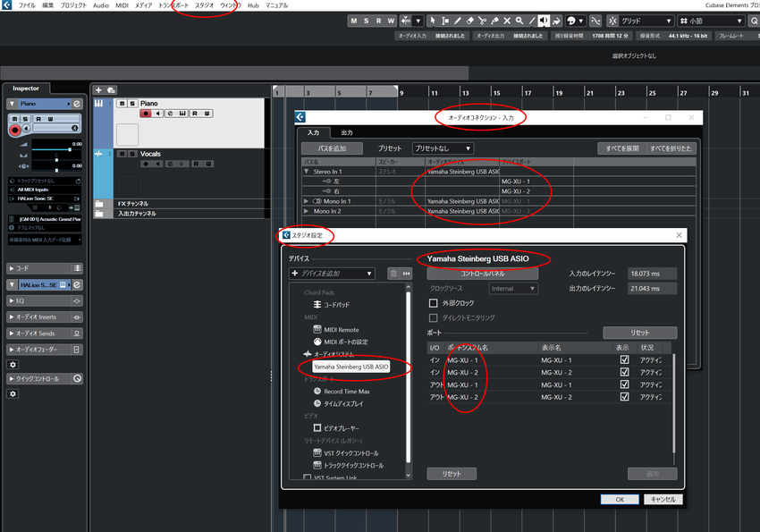Click the Audio Inserts bypass icon
Viewport: 760px width, 532px height.
77,317
